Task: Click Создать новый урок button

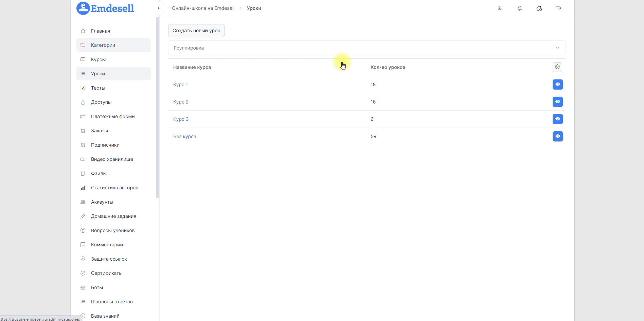Action: pos(196,31)
